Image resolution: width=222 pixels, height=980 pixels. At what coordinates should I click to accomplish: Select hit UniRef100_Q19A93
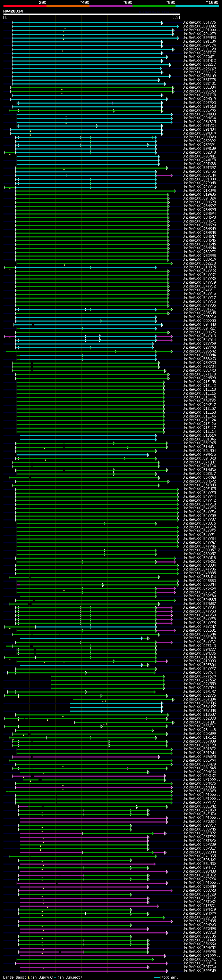[199, 661]
